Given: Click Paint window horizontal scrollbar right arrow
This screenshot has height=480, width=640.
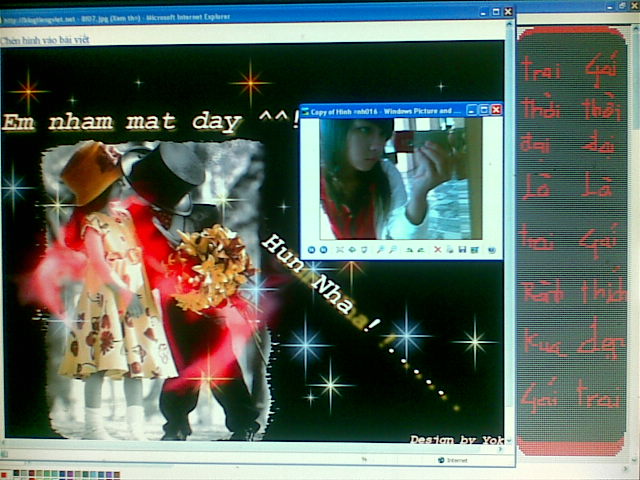Looking at the screenshot, I should (627, 469).
